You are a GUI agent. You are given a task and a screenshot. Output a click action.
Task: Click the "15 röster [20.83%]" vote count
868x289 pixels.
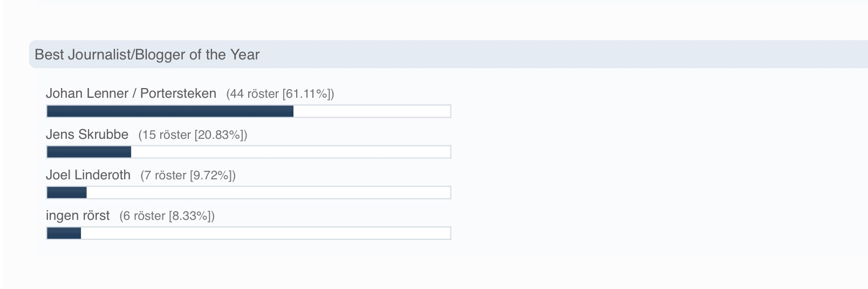[x=193, y=135]
